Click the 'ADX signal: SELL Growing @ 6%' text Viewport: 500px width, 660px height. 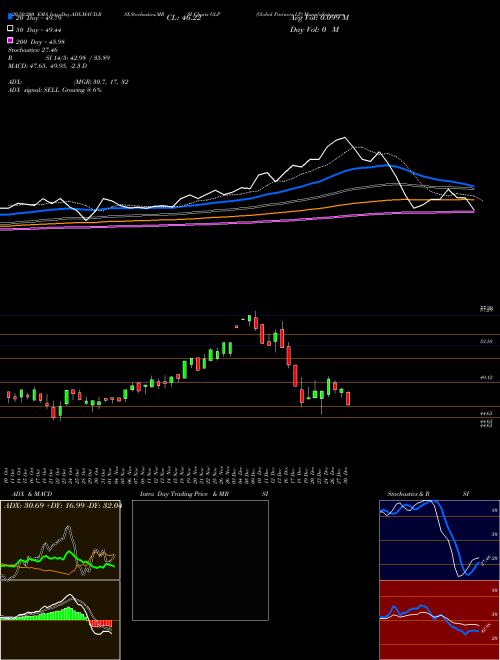(55, 90)
